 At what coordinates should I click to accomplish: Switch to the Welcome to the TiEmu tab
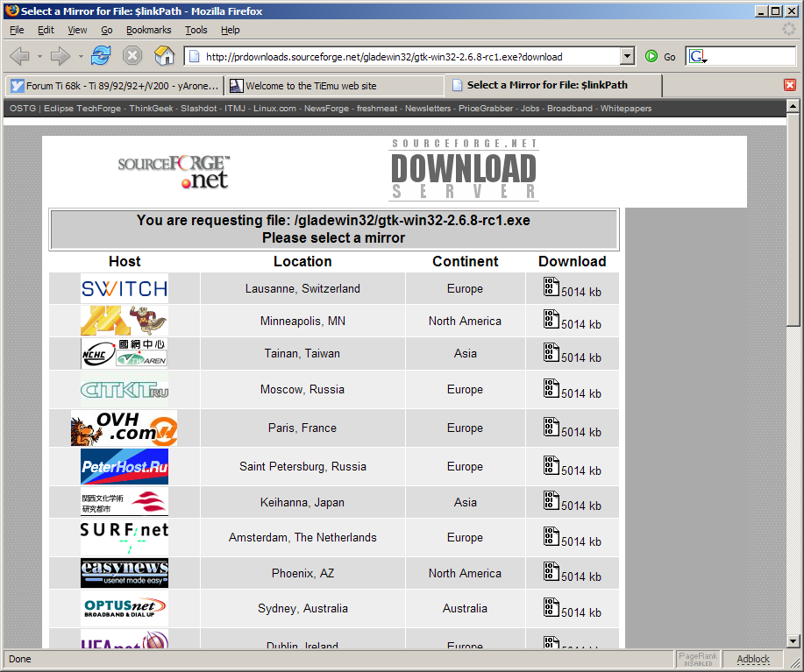334,86
